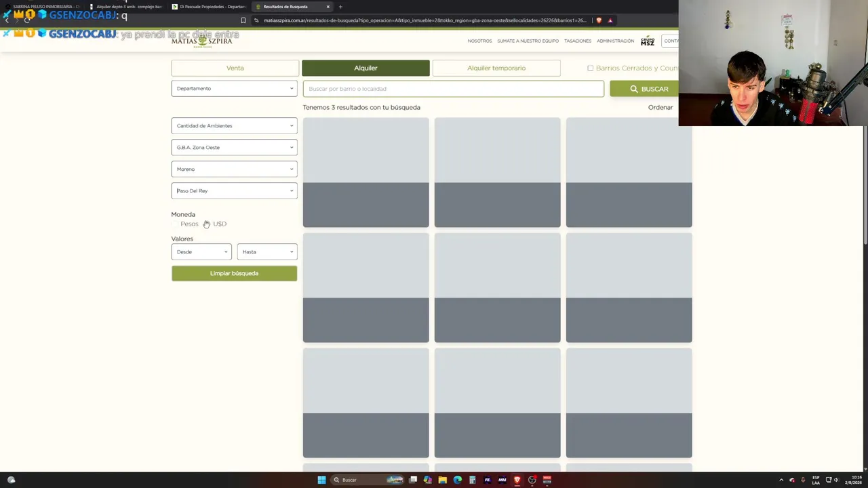Click the Grupo MSZ logo
Viewport: 868px width, 488px height.
648,41
